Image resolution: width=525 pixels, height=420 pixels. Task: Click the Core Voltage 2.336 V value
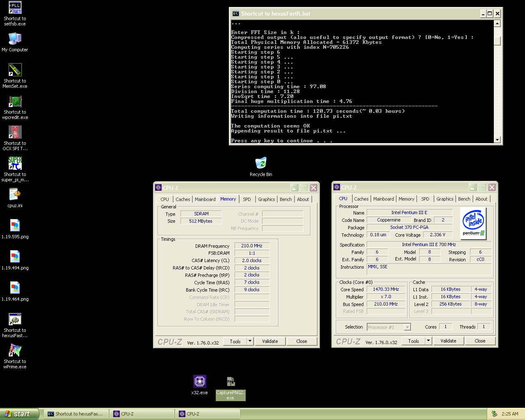438,235
